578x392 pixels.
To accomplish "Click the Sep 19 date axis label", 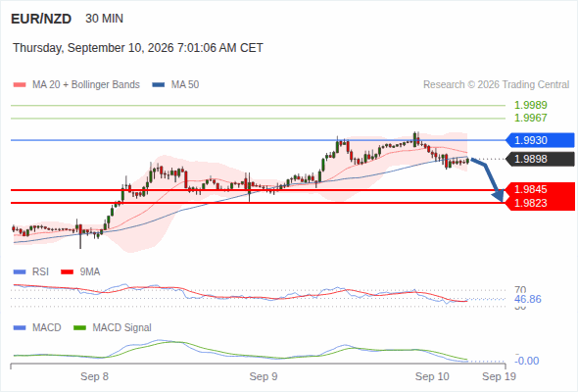I will pyautogui.click(x=499, y=376).
